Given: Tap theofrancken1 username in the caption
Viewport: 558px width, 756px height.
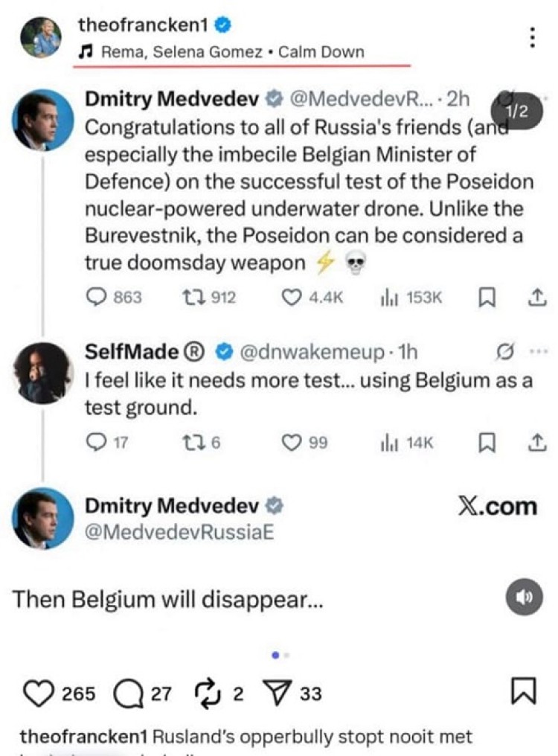Looking at the screenshot, I should 84,737.
